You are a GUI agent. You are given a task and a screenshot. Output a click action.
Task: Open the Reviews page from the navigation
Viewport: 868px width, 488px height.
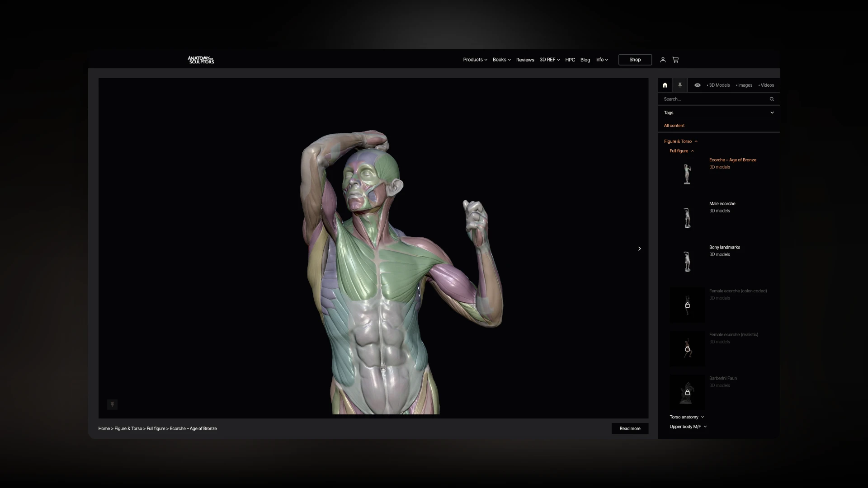point(525,60)
